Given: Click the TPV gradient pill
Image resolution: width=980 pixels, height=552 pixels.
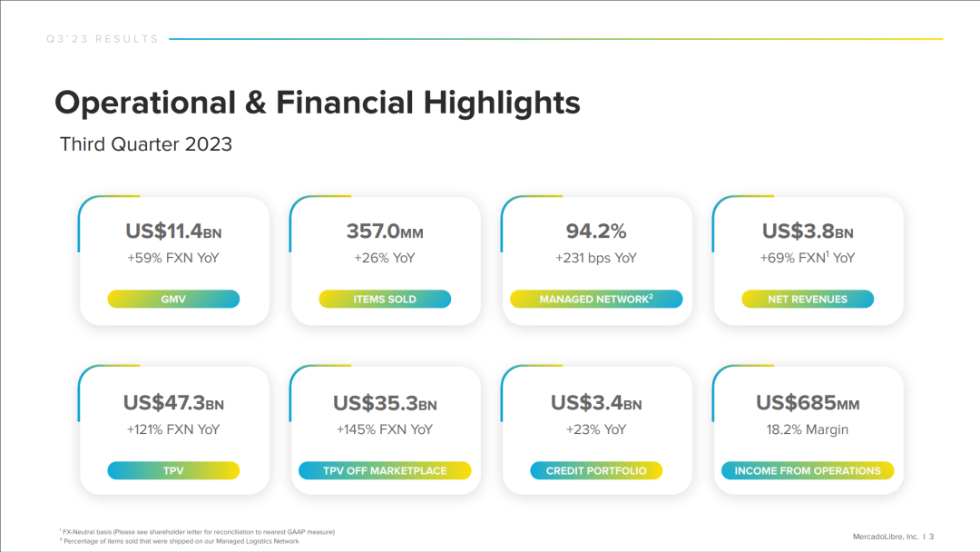Looking at the screenshot, I should [173, 470].
